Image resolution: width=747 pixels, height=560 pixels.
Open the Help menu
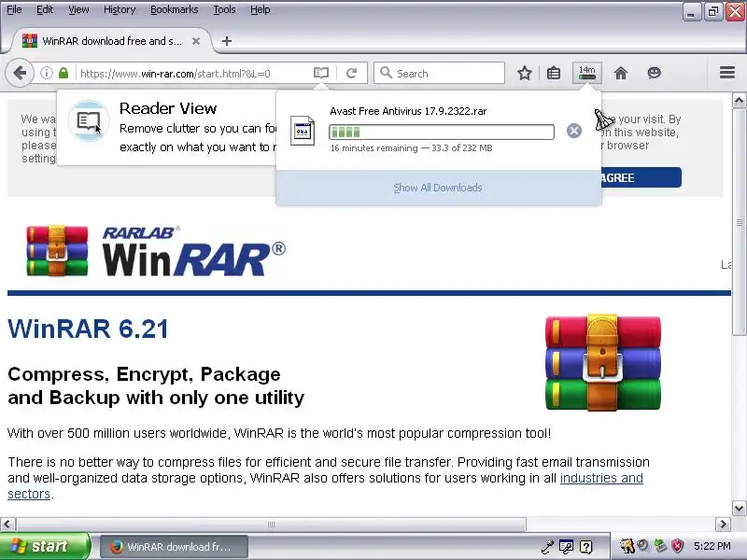pos(261,9)
